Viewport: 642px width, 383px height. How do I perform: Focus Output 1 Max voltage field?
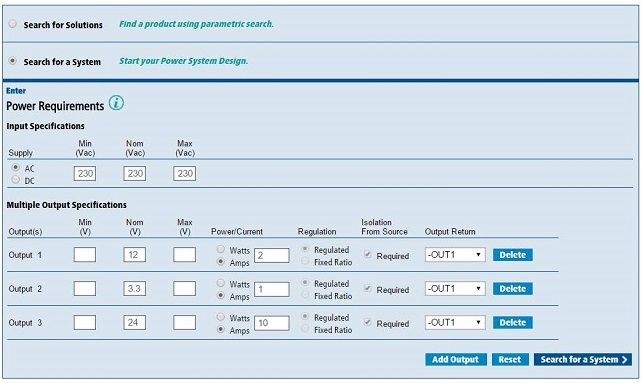coord(184,255)
